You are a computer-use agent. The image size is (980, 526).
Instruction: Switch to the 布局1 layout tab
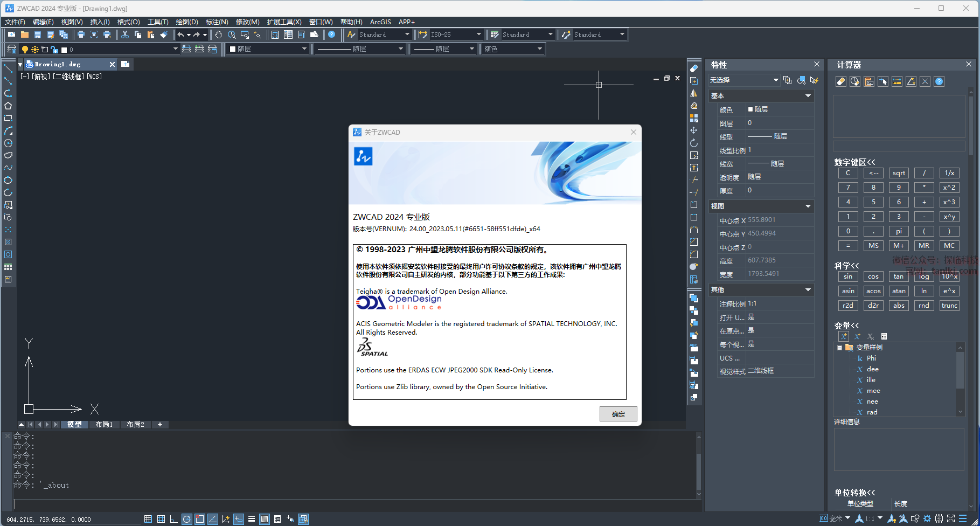tap(104, 425)
